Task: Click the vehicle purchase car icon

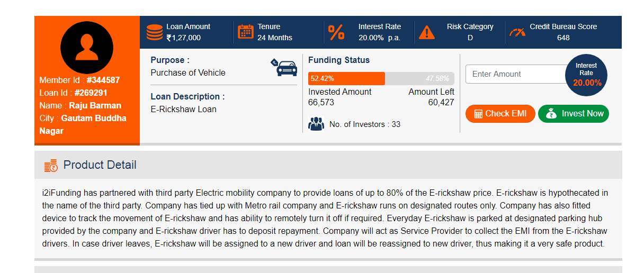Action: (x=284, y=68)
